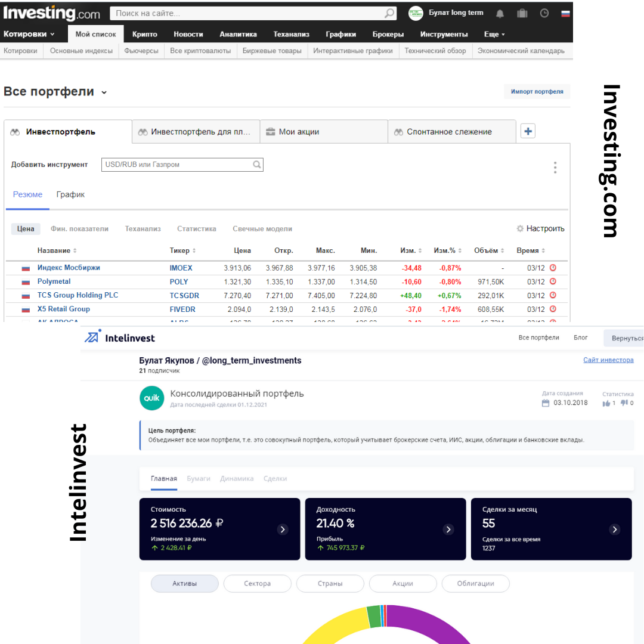Switch to Спонтанное слежение portfolio tab
This screenshot has height=644, width=644.
tap(452, 132)
